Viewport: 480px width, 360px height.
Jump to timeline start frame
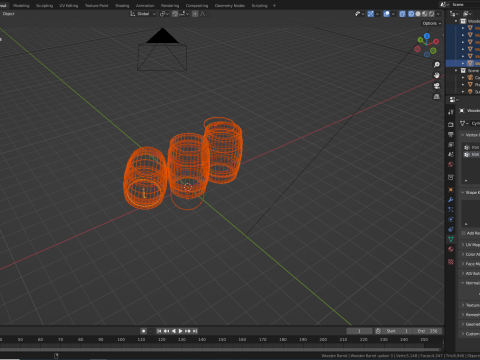click(x=159, y=331)
